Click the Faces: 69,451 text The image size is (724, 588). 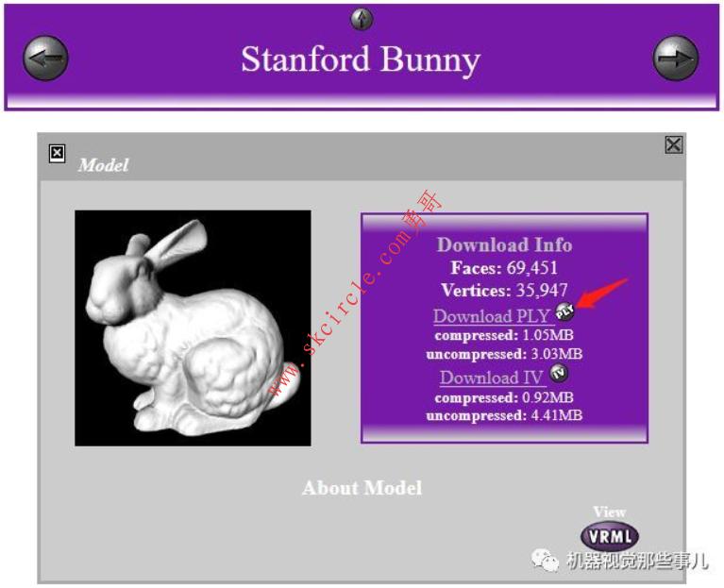point(504,268)
